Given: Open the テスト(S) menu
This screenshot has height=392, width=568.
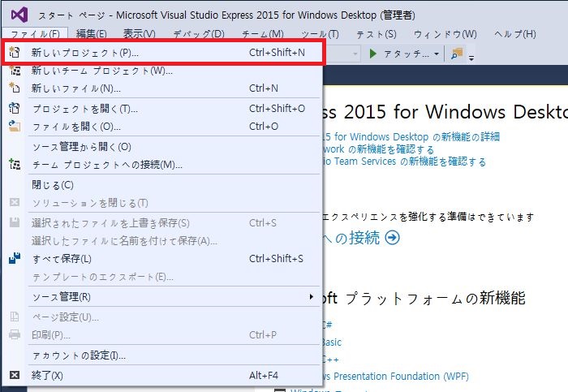Looking at the screenshot, I should 377,34.
